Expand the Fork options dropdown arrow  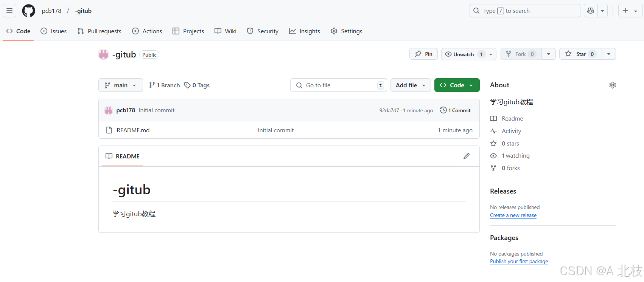click(549, 54)
